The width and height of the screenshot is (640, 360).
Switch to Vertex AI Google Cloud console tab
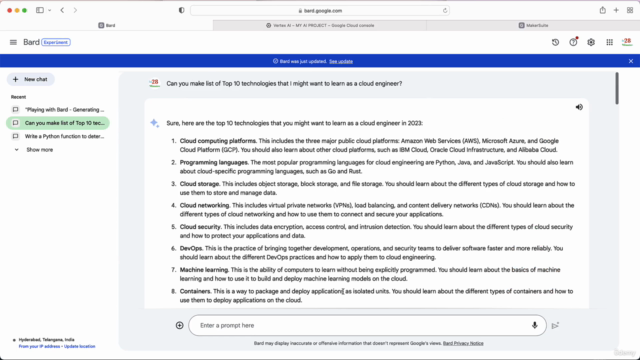[320, 25]
